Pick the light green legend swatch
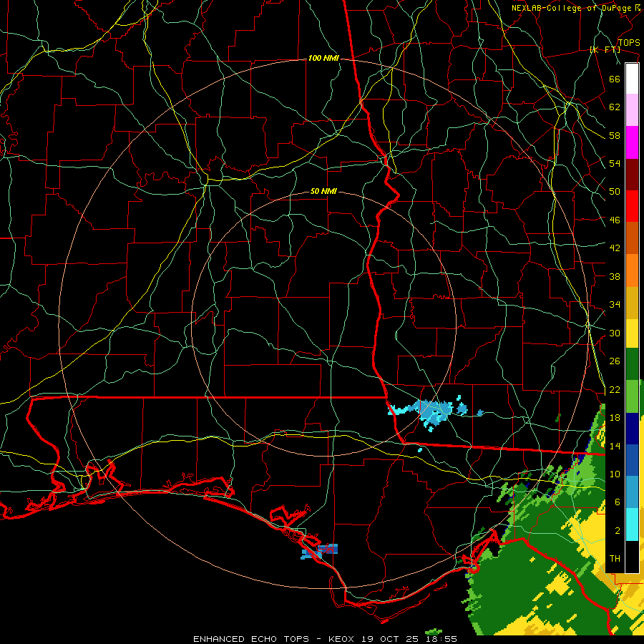644x644 pixels. (x=632, y=396)
